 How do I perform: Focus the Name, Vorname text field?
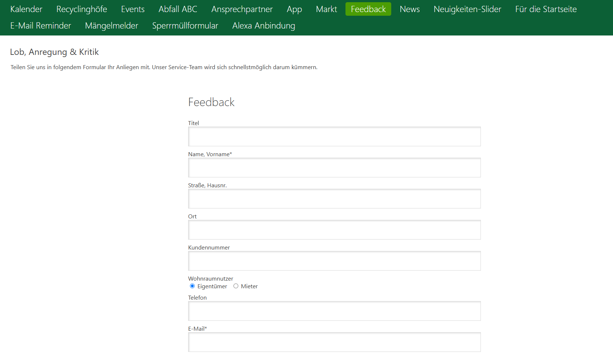tap(334, 168)
